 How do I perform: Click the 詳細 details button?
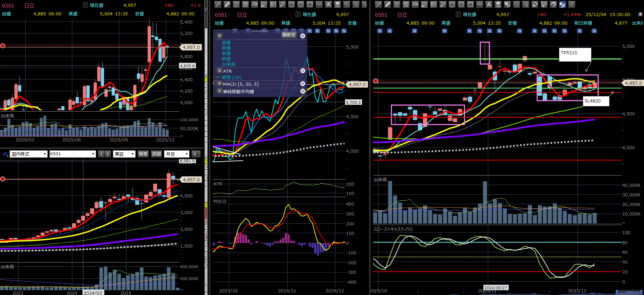[x=156, y=154]
